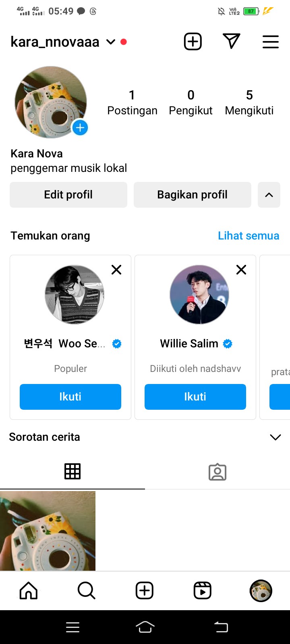Open direct messages paper plane icon
The width and height of the screenshot is (290, 644).
pos(231,41)
